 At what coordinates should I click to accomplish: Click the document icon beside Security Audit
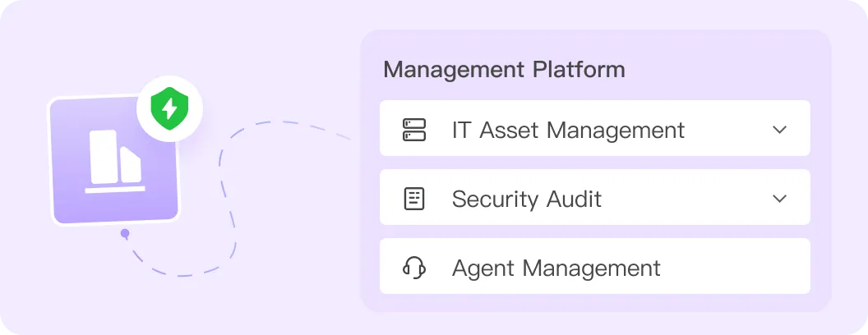[413, 199]
